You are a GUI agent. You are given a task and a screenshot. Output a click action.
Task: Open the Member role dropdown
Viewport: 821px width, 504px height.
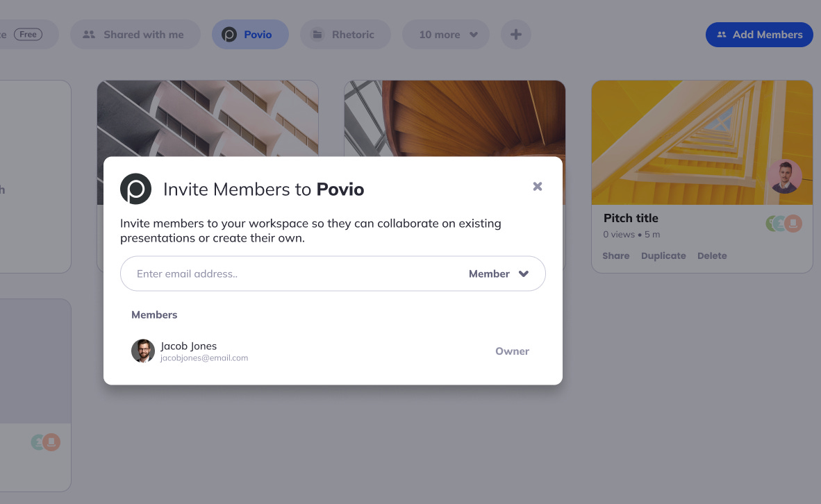coord(499,274)
